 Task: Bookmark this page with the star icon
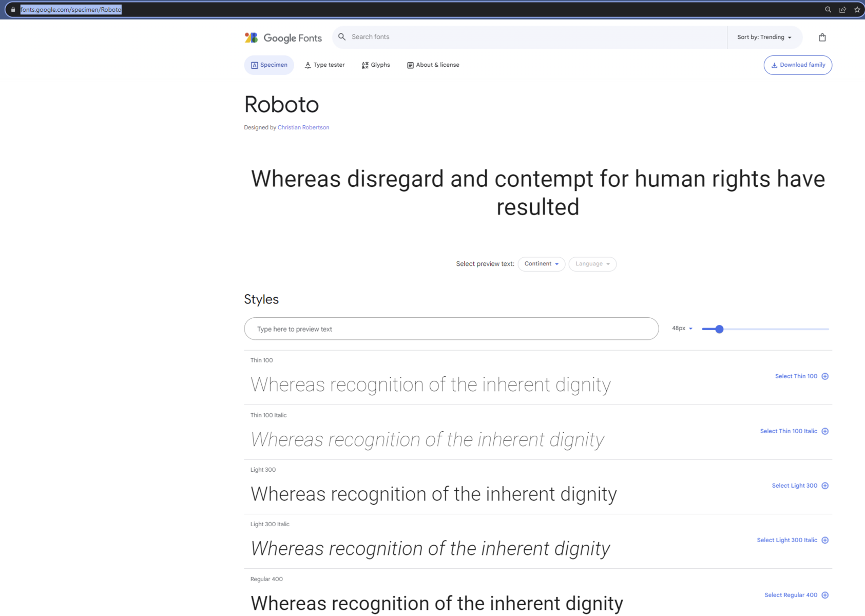click(x=857, y=10)
